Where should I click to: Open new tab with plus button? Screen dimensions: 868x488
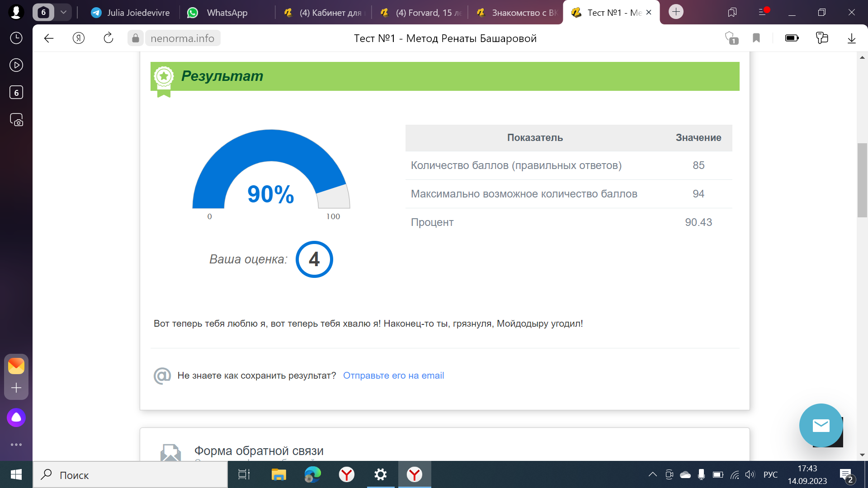coord(676,12)
